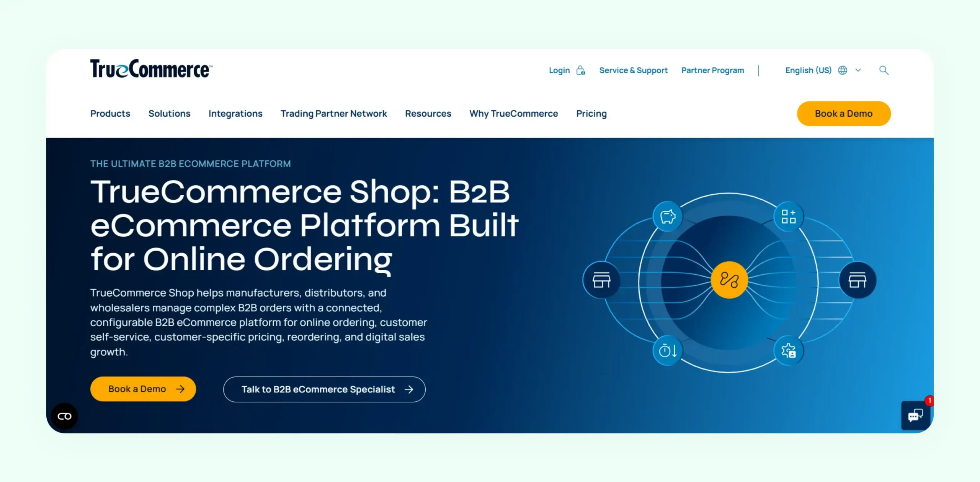980x482 pixels.
Task: Open Service & Support link
Action: pyautogui.click(x=633, y=70)
